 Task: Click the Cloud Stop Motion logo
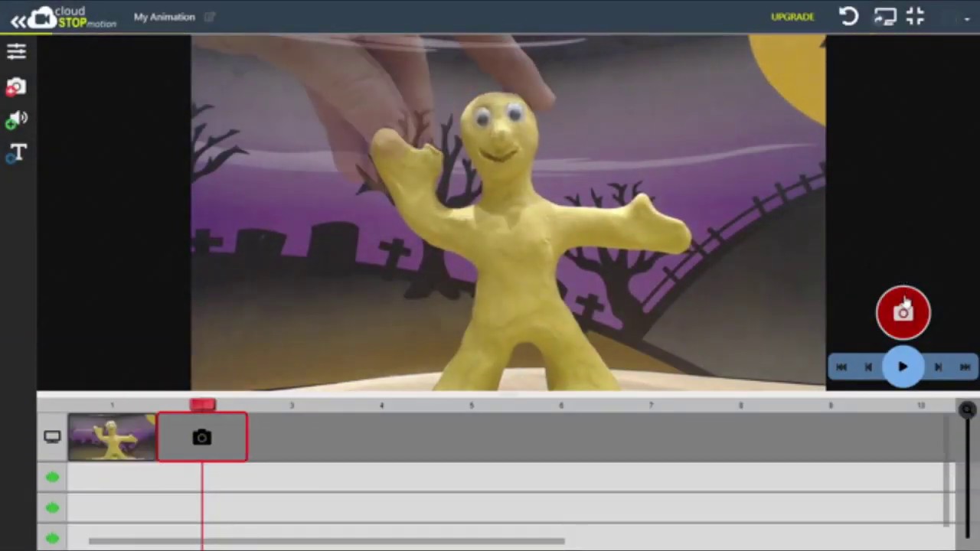point(73,17)
